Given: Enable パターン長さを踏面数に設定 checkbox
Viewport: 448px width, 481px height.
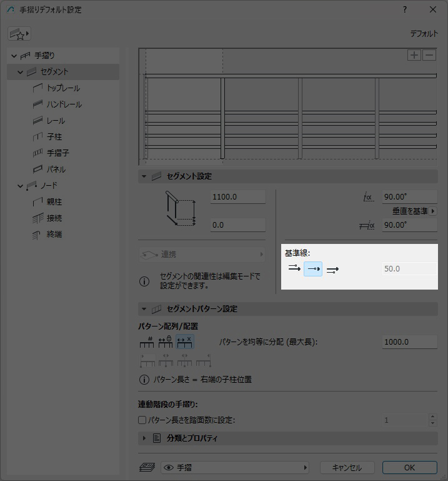Looking at the screenshot, I should click(x=142, y=420).
